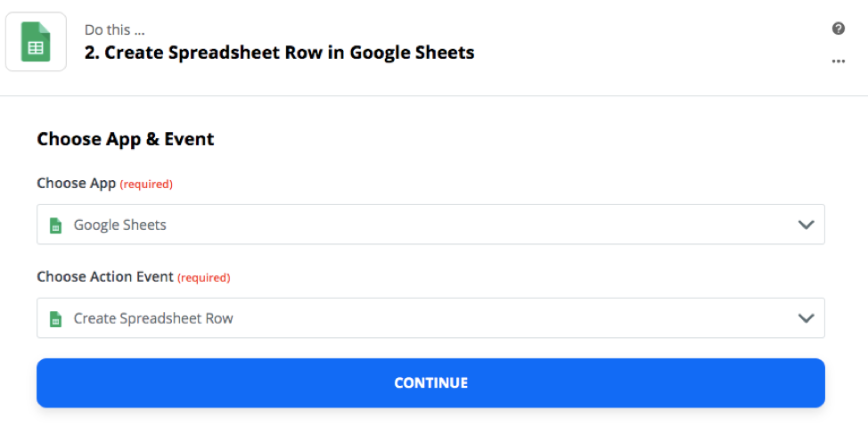Click the 'Create Spreadsheet Row' text in event field

153,318
